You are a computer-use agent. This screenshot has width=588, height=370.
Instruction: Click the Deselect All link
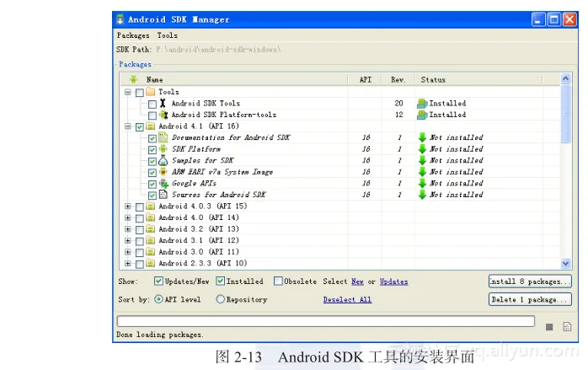point(347,299)
